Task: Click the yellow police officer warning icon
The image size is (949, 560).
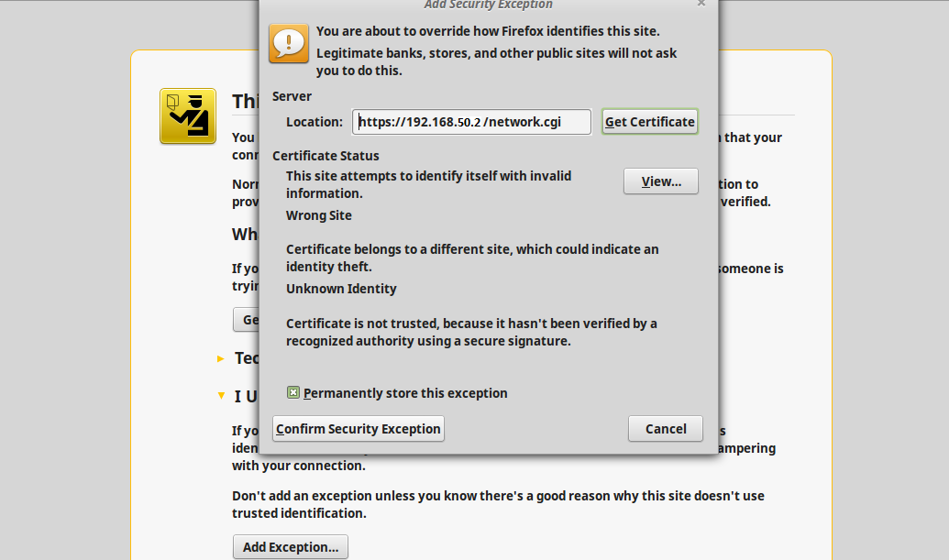Action: [x=188, y=116]
